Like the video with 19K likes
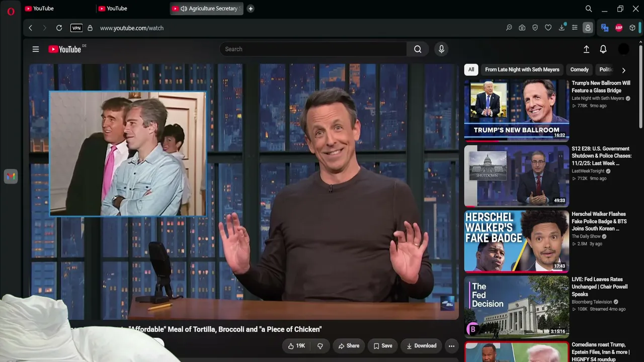 tap(296, 346)
